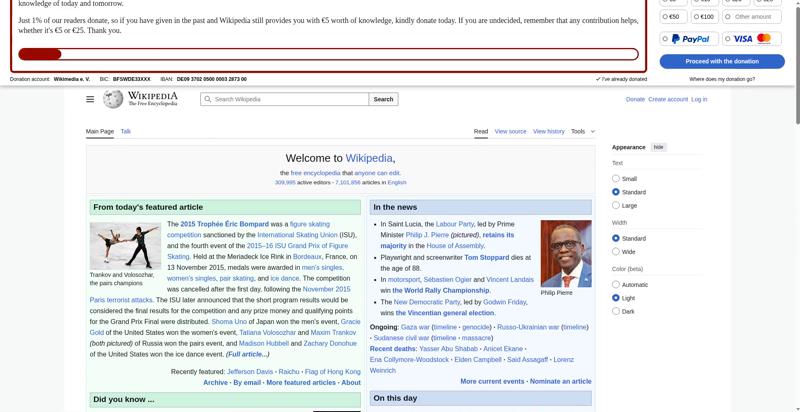800x412 pixels.
Task: Click Proceed with the donation button
Action: (722, 61)
